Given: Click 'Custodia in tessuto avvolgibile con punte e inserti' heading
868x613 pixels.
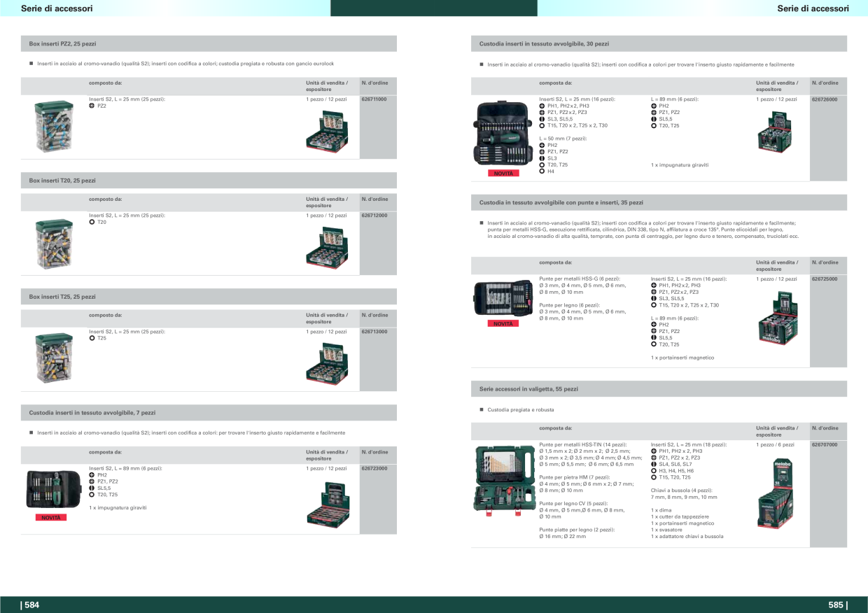Looking at the screenshot, I should 561,202.
